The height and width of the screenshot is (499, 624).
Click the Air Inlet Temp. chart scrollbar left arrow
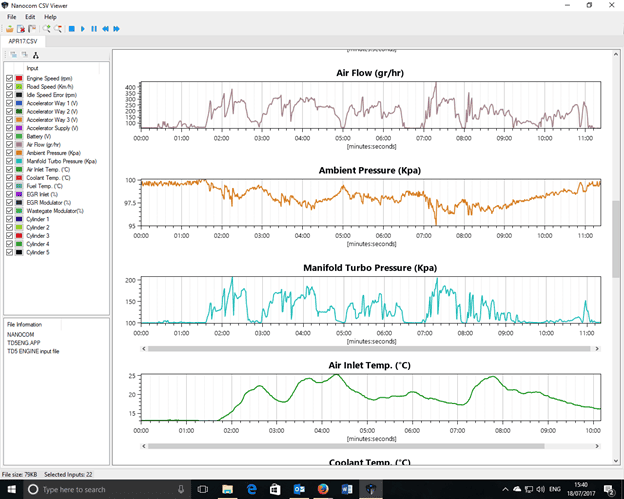[144, 446]
